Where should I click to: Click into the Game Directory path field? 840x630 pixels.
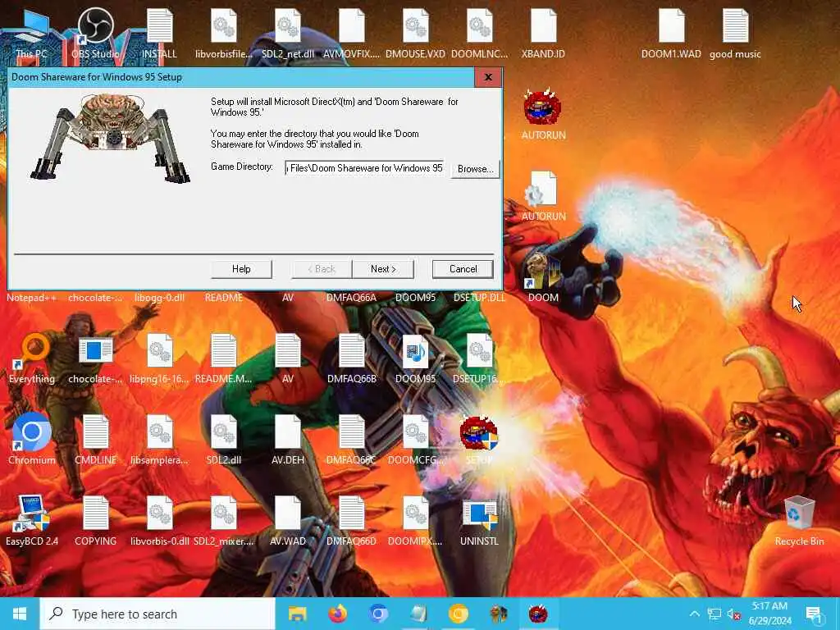click(366, 168)
